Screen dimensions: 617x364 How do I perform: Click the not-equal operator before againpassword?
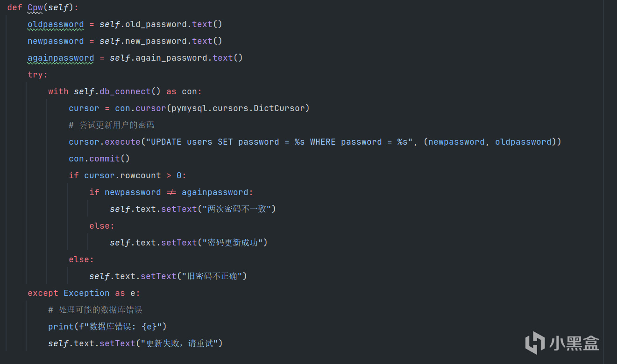pyautogui.click(x=171, y=192)
